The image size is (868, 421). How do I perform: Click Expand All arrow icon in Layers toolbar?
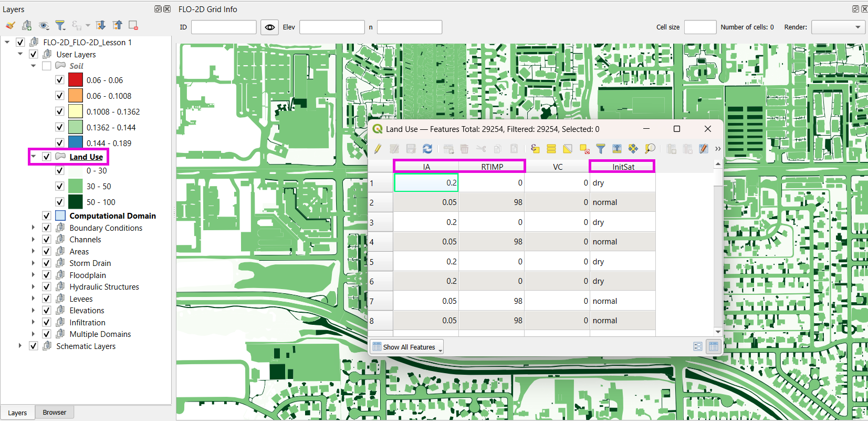click(x=101, y=25)
